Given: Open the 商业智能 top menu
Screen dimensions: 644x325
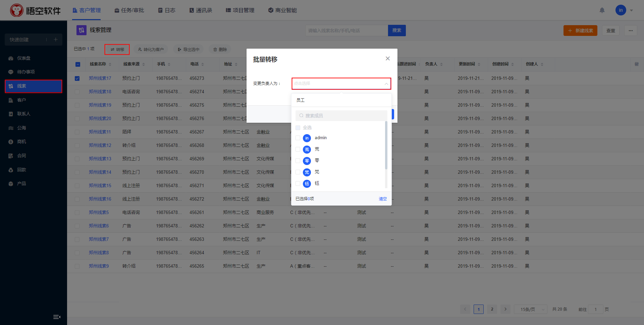Looking at the screenshot, I should point(282,10).
